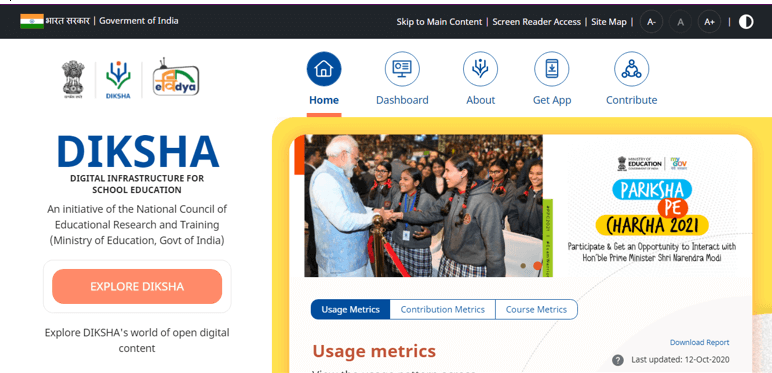The width and height of the screenshot is (772, 373).
Task: Open the Contribute people icon
Action: coord(631,69)
